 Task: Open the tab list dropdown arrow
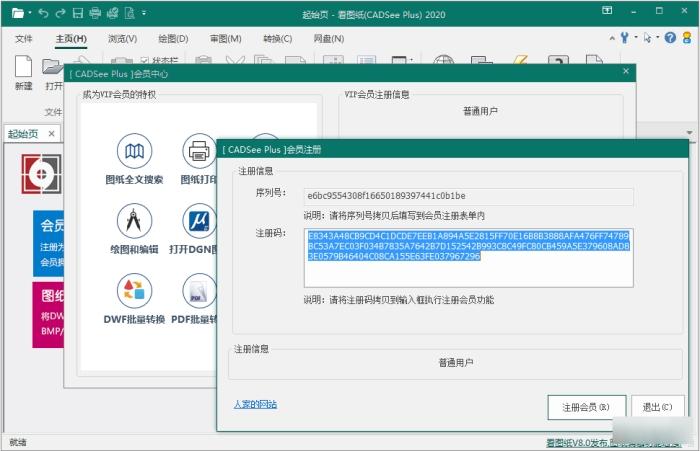pos(689,133)
